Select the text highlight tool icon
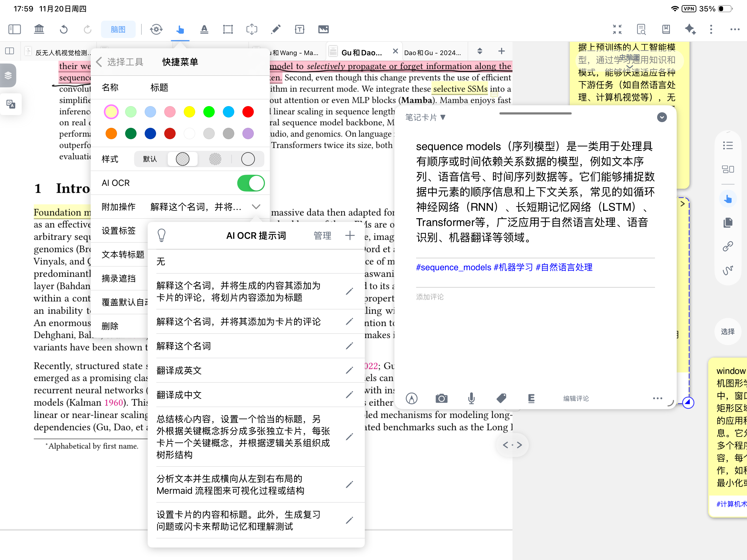Image resolution: width=747 pixels, height=560 pixels. click(204, 29)
